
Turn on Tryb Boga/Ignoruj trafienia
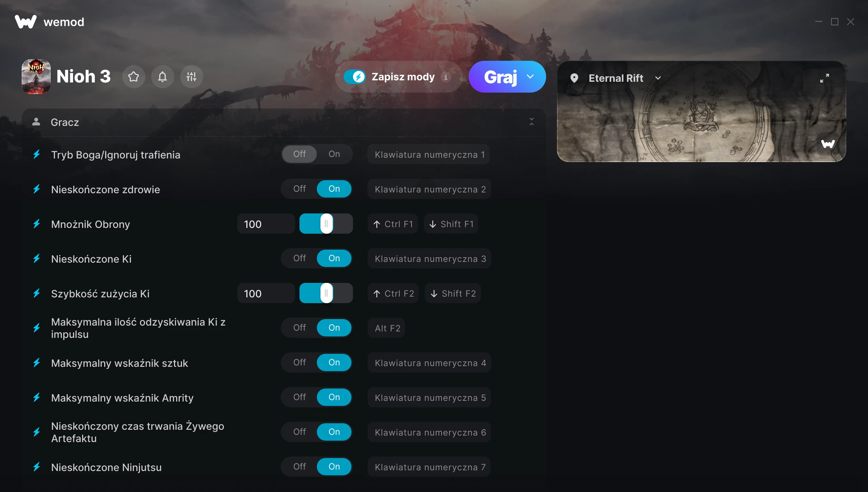[334, 154]
